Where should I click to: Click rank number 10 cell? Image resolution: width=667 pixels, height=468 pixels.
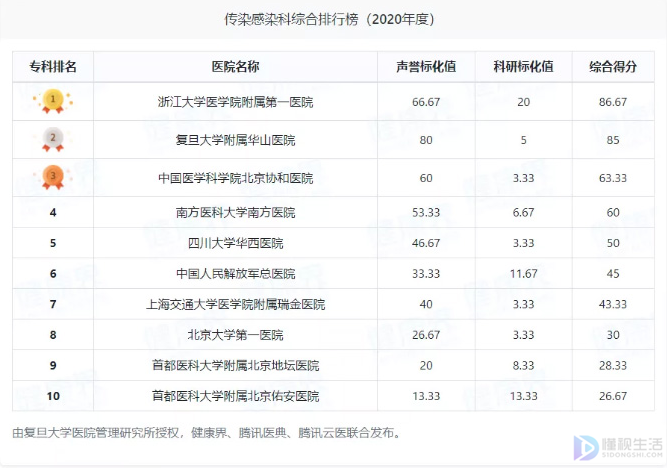tap(53, 396)
